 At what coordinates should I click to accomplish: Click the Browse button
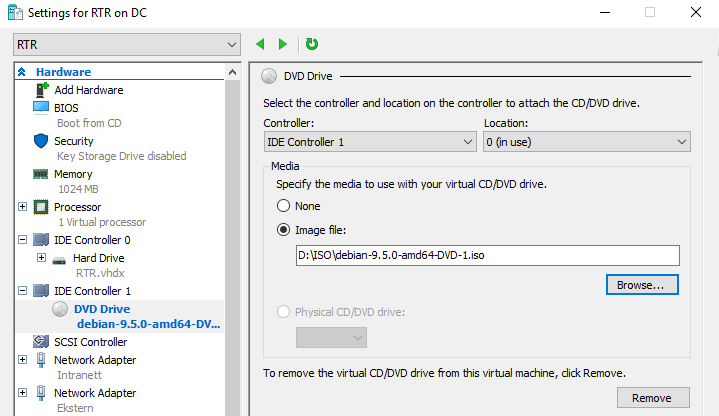(x=642, y=285)
